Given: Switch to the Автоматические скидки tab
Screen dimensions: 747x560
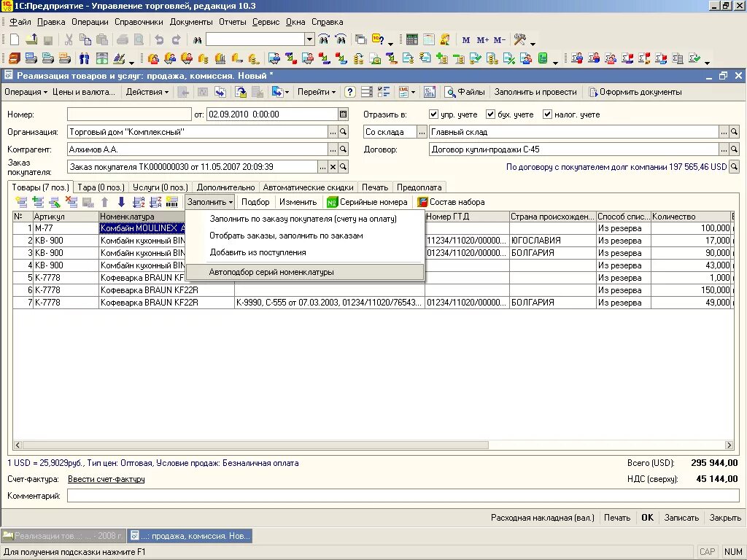Looking at the screenshot, I should pyautogui.click(x=309, y=187).
